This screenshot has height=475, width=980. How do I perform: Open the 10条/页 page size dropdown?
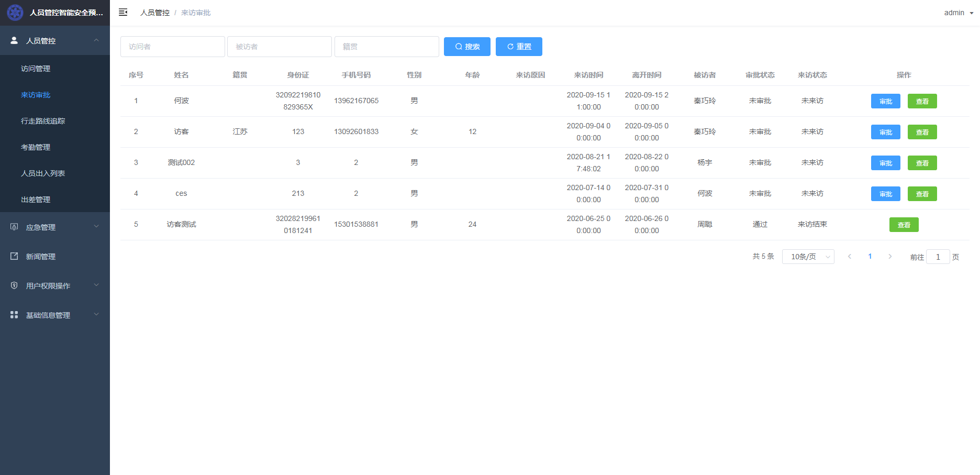[808, 257]
